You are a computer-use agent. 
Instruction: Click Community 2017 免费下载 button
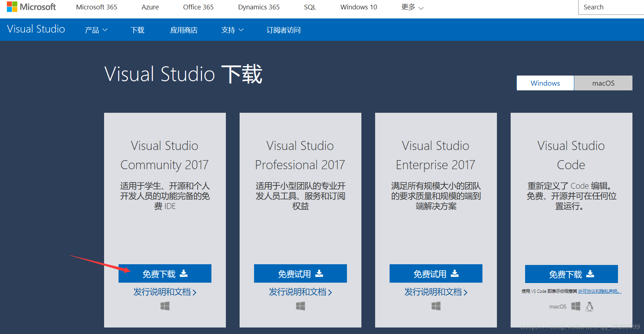[x=165, y=274]
